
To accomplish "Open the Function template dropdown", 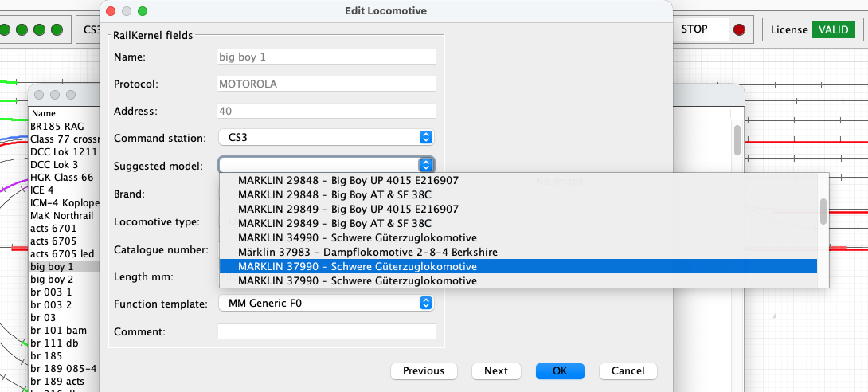I will (326, 303).
